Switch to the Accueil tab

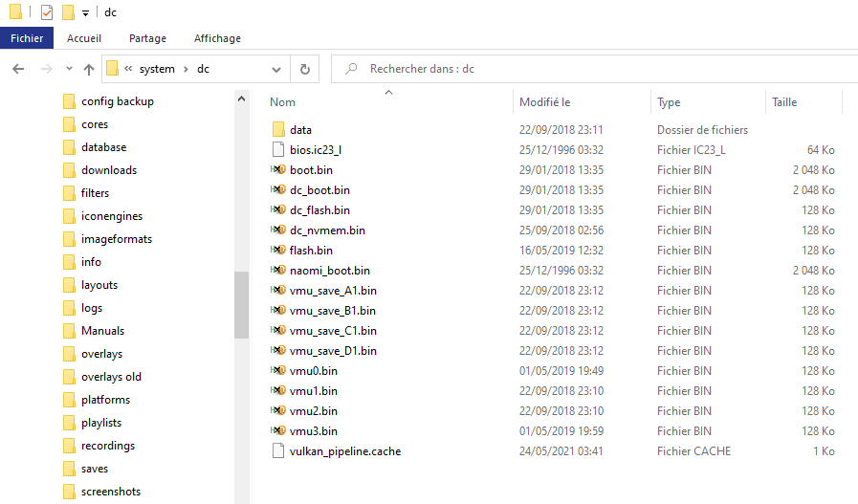(x=84, y=38)
